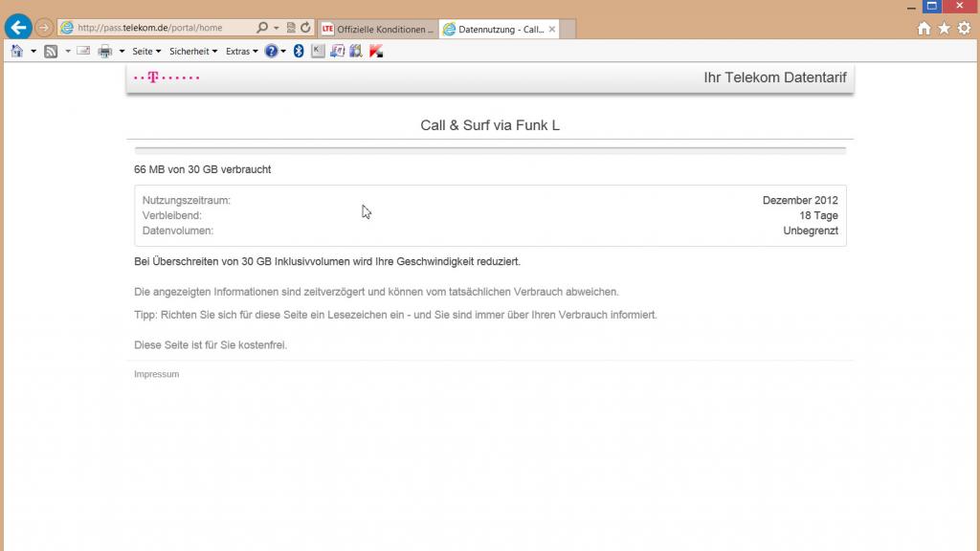Open Favorites with the star icon
The image size is (980, 551).
945,28
